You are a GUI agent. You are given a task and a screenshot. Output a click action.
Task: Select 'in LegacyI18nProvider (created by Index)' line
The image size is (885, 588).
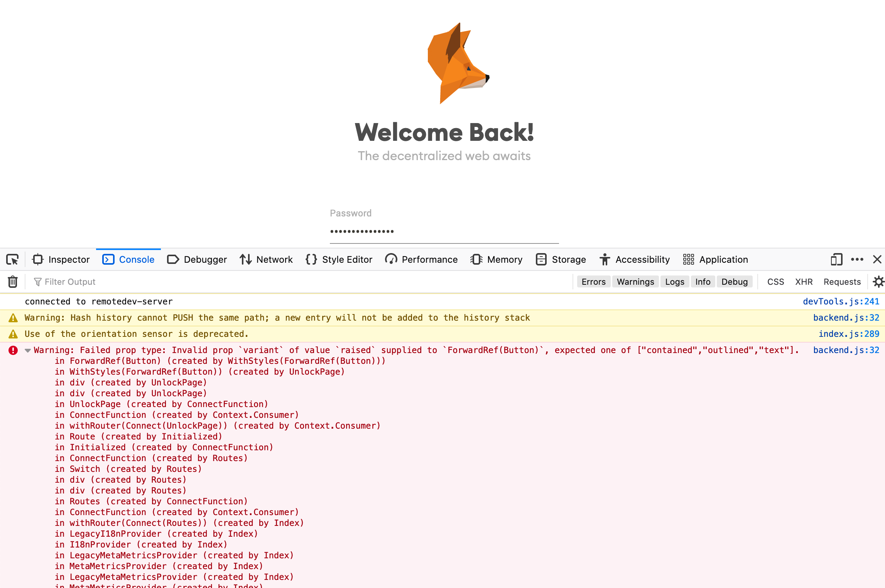point(156,534)
